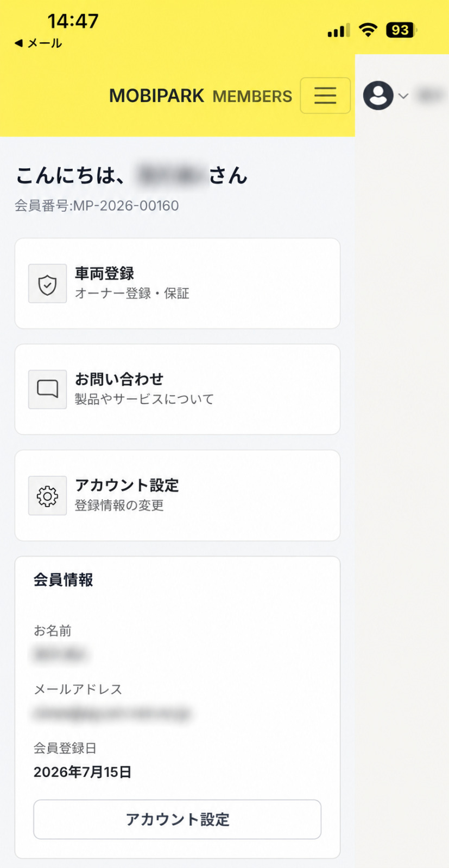Open the 車両登録 card
Screen dimensions: 449x868
pyautogui.click(x=178, y=283)
